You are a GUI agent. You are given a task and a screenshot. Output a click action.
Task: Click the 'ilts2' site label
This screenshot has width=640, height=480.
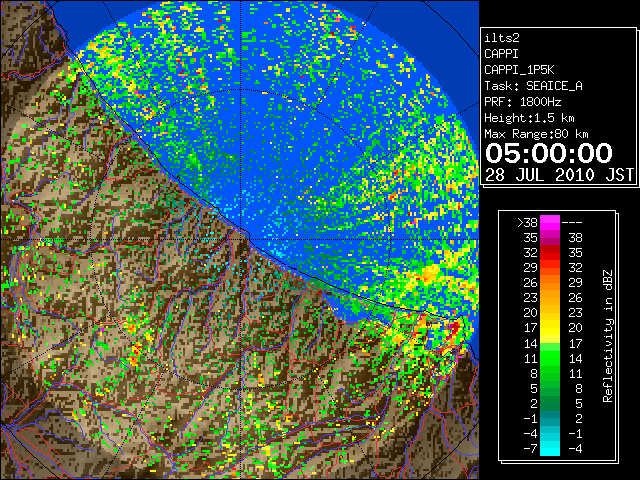pos(502,38)
